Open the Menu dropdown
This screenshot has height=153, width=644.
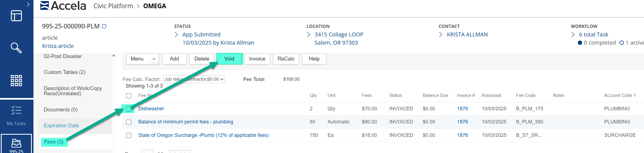(142, 59)
